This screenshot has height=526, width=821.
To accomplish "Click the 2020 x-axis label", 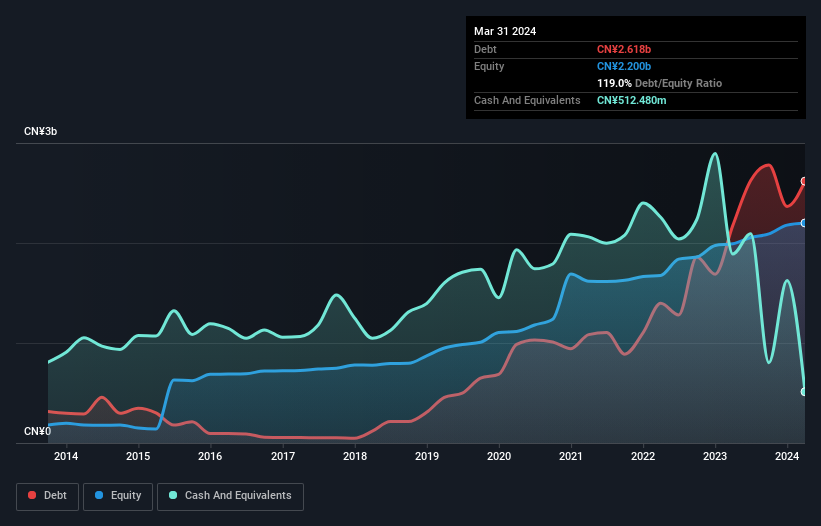I will pyautogui.click(x=499, y=456).
